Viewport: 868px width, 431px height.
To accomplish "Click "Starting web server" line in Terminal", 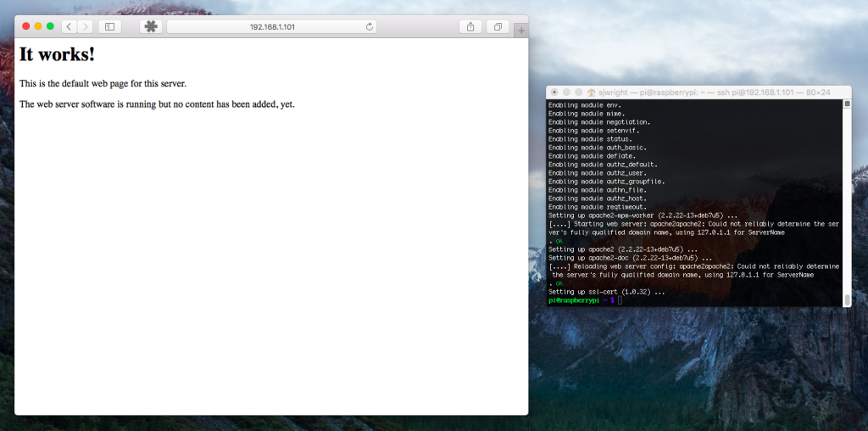I will (x=693, y=224).
